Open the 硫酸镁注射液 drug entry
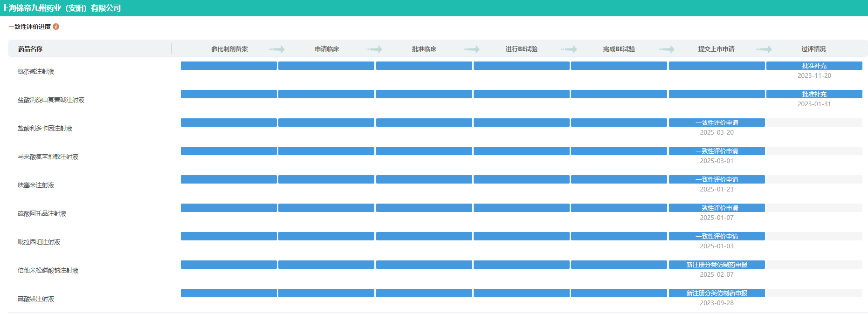This screenshot has width=868, height=314. (36, 299)
